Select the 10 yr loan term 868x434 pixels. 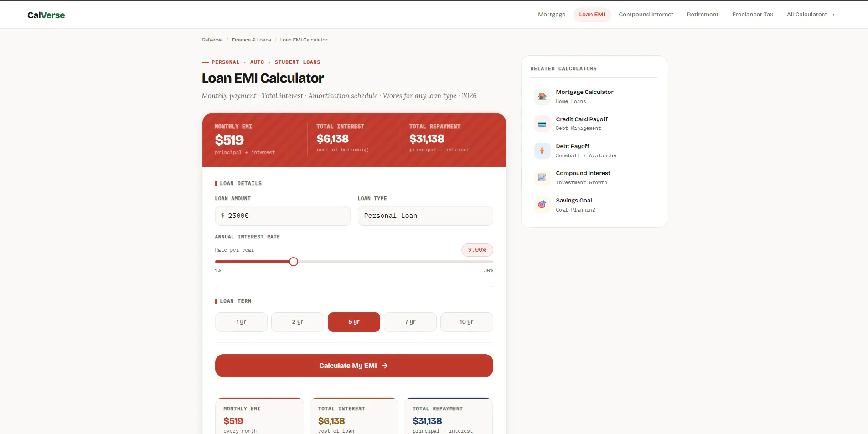pyautogui.click(x=466, y=322)
